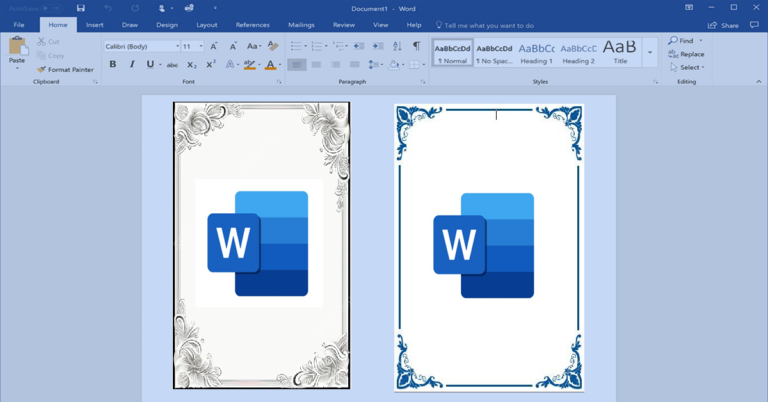Screen dimensions: 768x402
Task: Click the Save icon in title bar
Action: coord(81,8)
